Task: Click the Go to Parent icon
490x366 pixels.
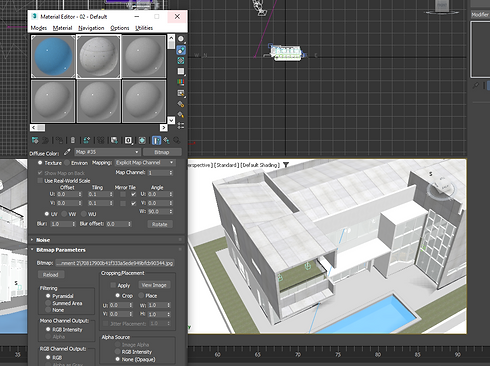Action: [x=166, y=140]
